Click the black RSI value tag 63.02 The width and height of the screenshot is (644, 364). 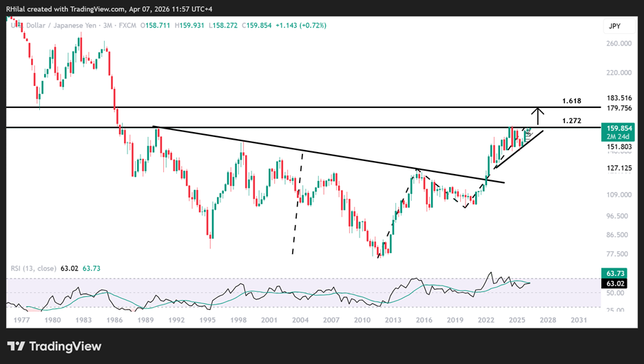(x=616, y=282)
